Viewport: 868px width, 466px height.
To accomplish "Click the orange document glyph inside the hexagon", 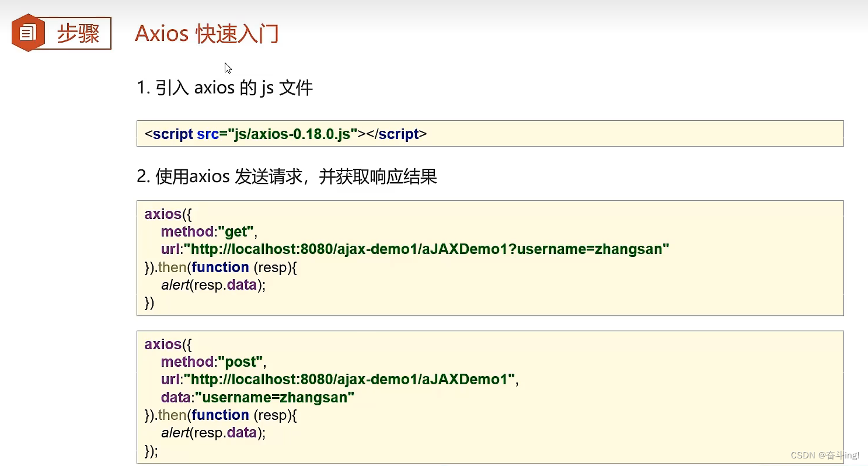I will click(x=27, y=33).
